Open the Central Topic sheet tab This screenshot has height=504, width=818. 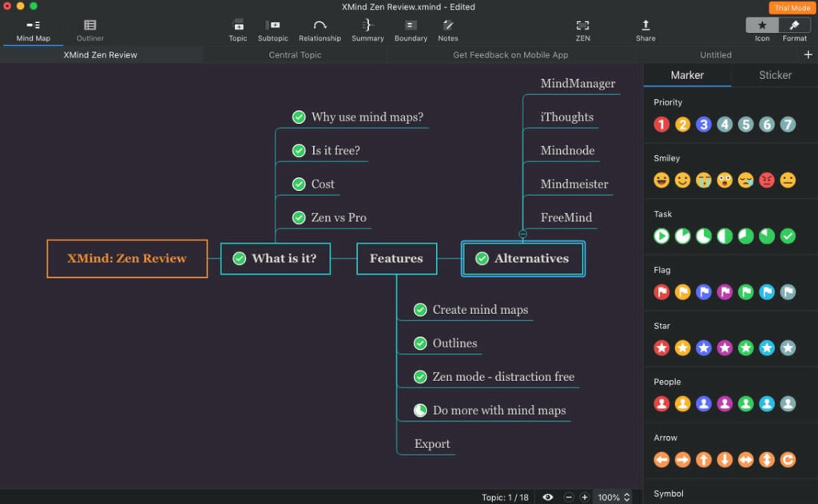pos(295,55)
